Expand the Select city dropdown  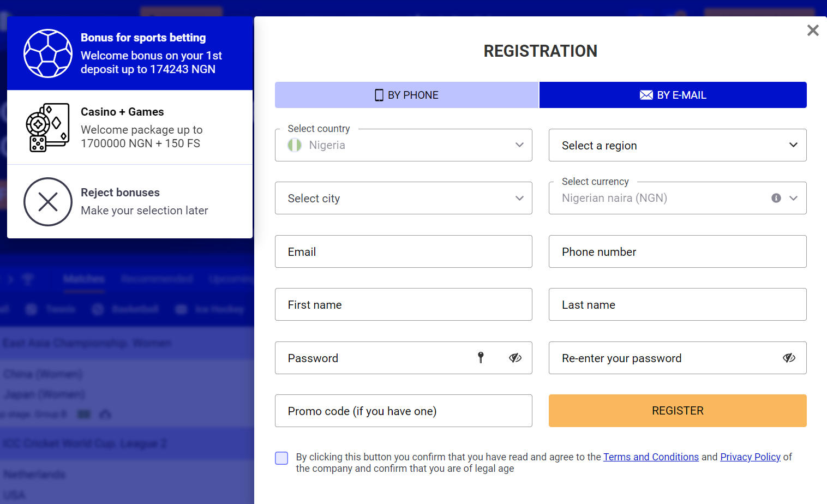(x=403, y=198)
